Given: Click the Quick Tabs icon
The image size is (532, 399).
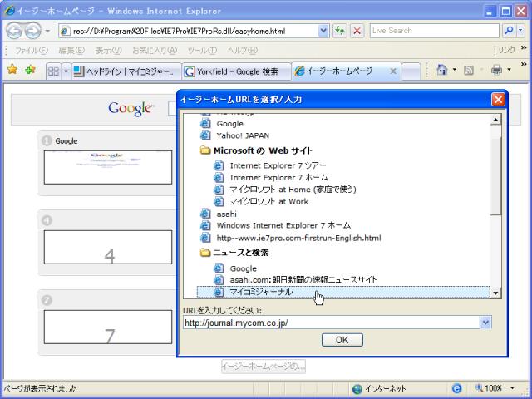Looking at the screenshot, I should point(53,71).
